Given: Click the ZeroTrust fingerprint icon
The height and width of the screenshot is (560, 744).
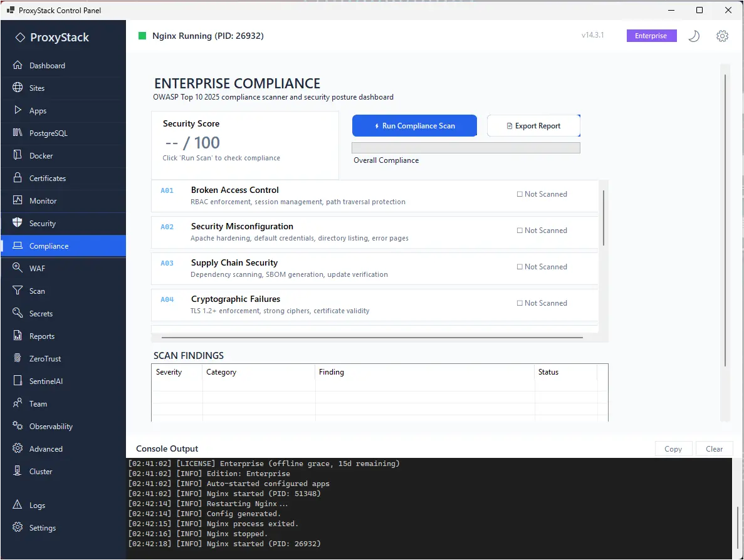Looking at the screenshot, I should (x=18, y=358).
